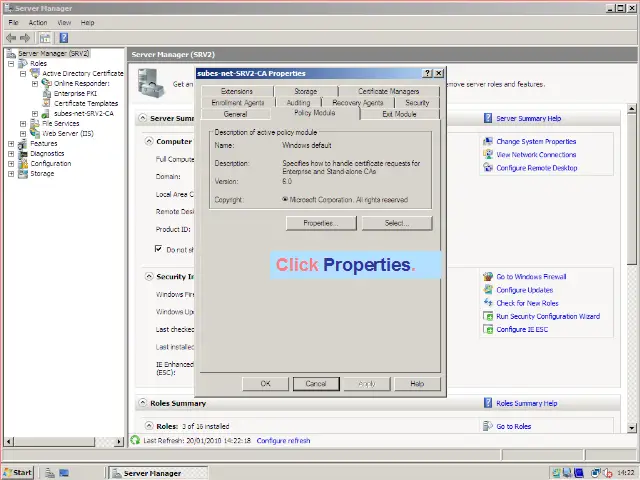Image resolution: width=640 pixels, height=480 pixels.
Task: Switch to the Certificate Managers tab
Action: point(389,91)
